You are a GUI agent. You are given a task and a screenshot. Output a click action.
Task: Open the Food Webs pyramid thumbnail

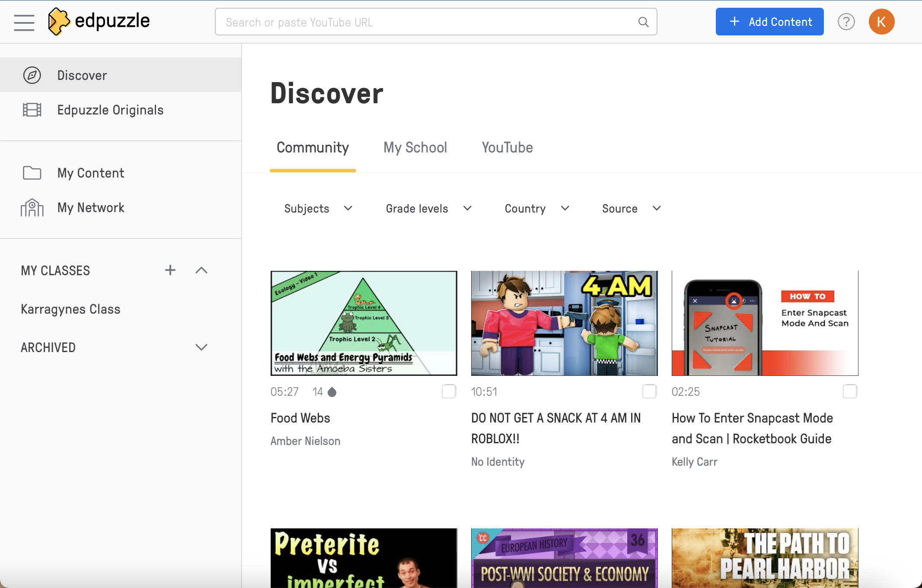click(x=364, y=323)
